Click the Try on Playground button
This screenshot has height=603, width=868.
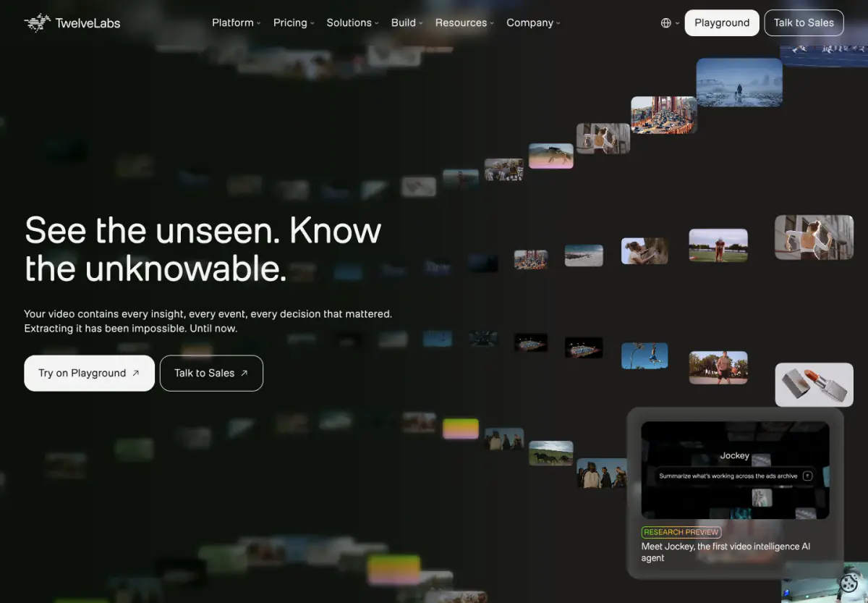89,373
